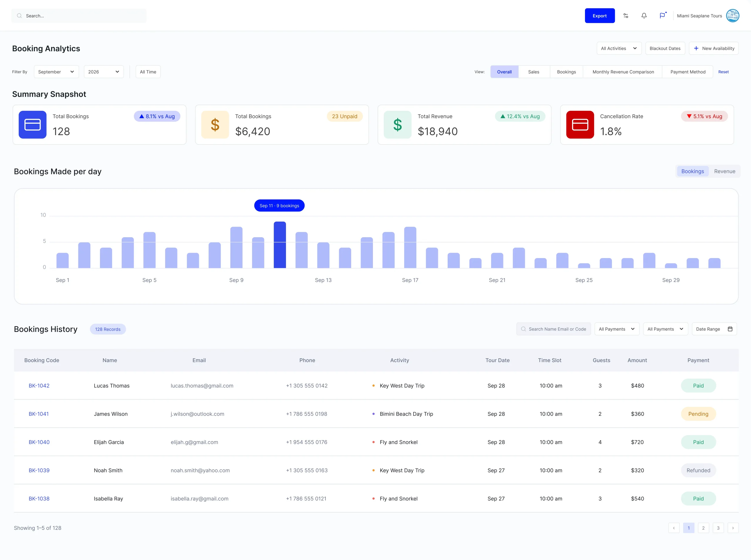
Task: Toggle chart to Bookings view
Action: [692, 171]
